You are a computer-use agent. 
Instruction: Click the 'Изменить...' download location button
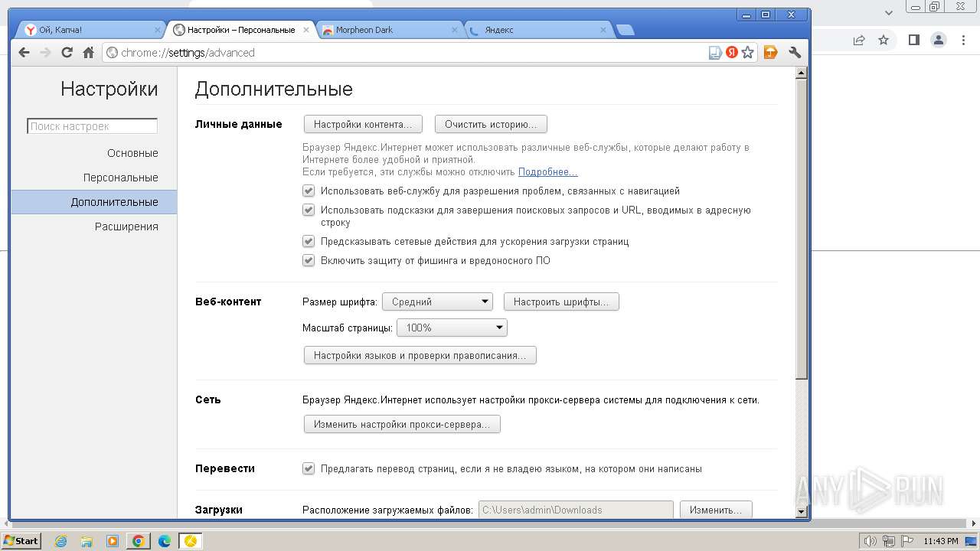716,510
